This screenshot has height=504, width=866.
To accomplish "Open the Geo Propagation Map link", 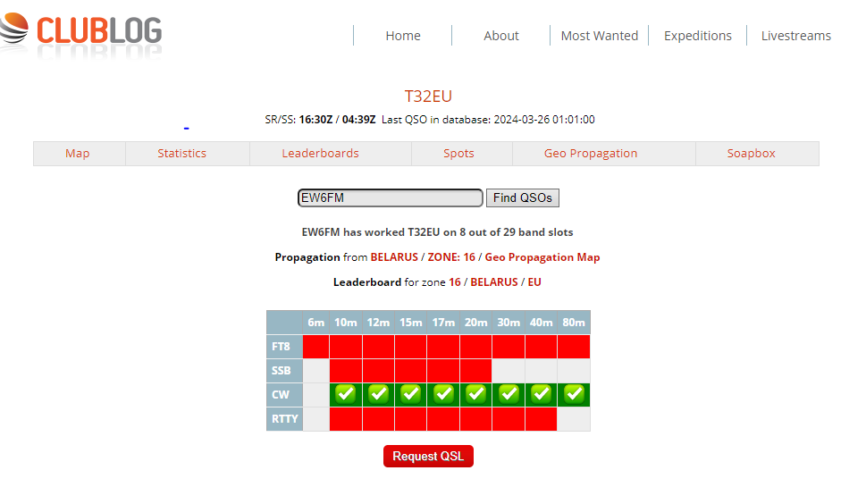I will pyautogui.click(x=542, y=257).
